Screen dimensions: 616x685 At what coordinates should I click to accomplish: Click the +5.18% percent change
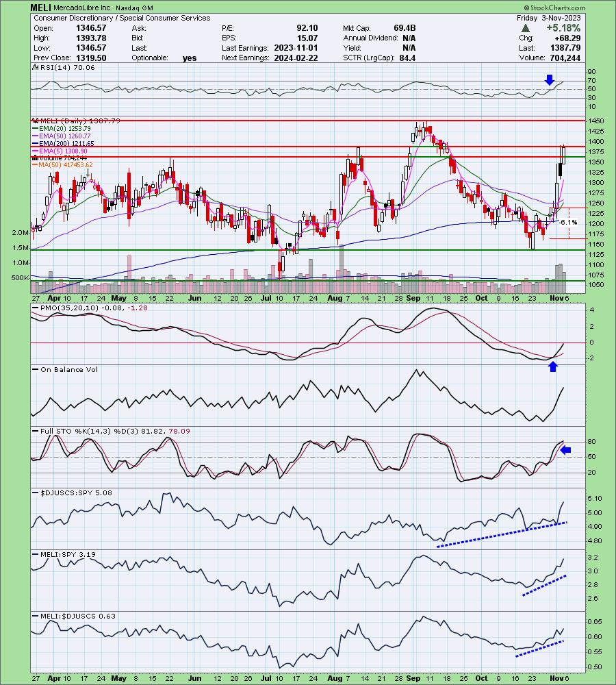coord(563,28)
